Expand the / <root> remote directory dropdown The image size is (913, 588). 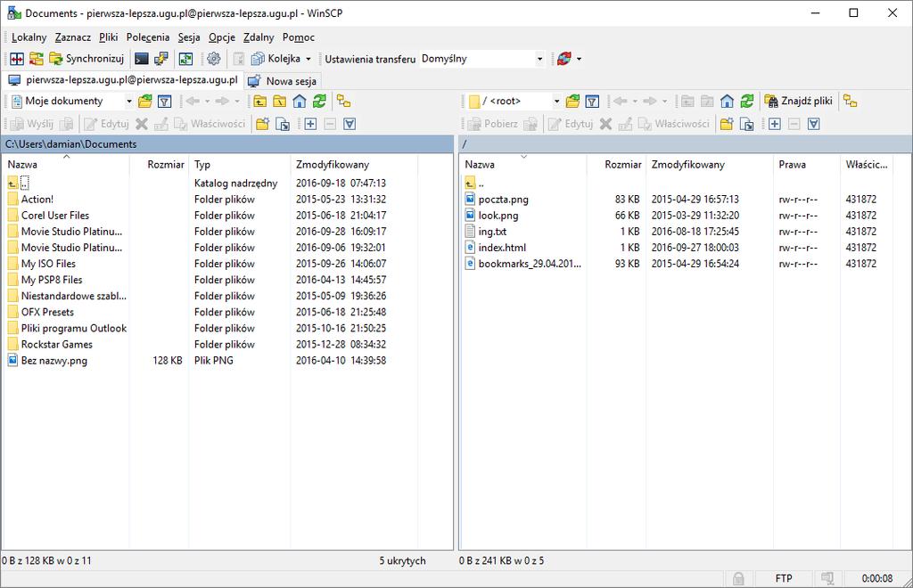tap(556, 102)
